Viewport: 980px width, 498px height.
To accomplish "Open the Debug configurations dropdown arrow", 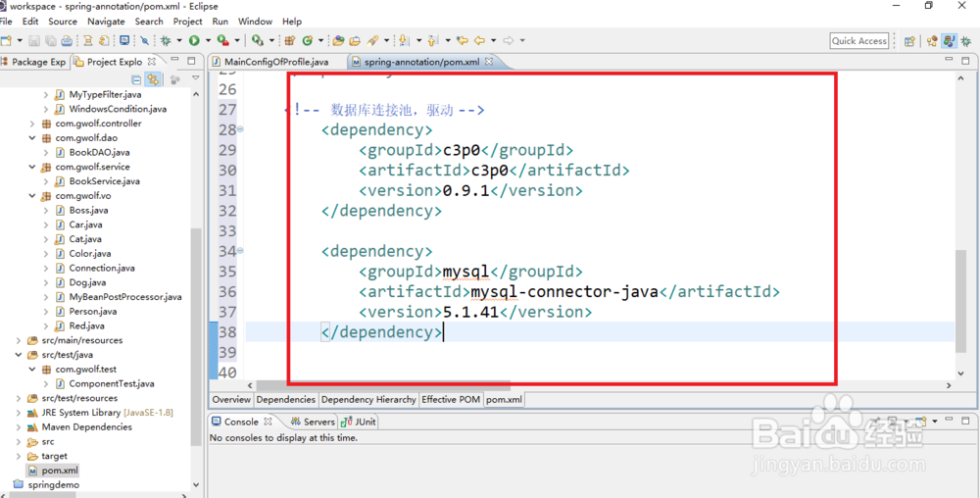I will pyautogui.click(x=179, y=40).
